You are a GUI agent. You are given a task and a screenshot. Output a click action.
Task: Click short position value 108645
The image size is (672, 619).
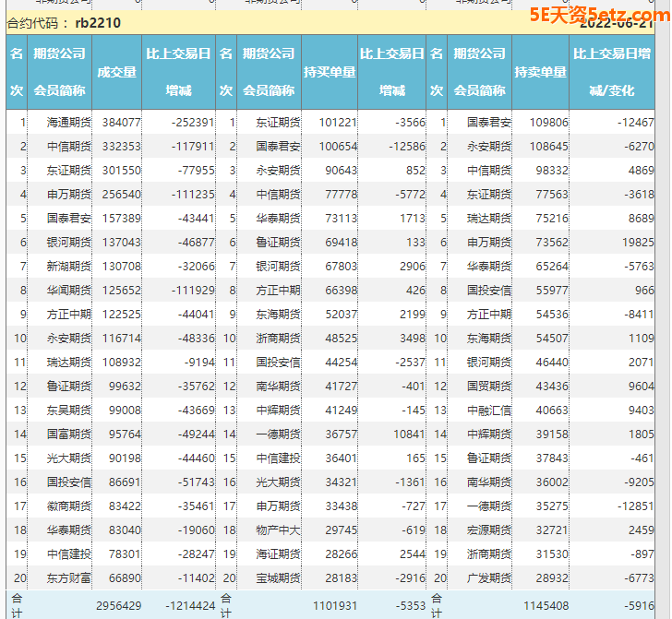click(548, 147)
